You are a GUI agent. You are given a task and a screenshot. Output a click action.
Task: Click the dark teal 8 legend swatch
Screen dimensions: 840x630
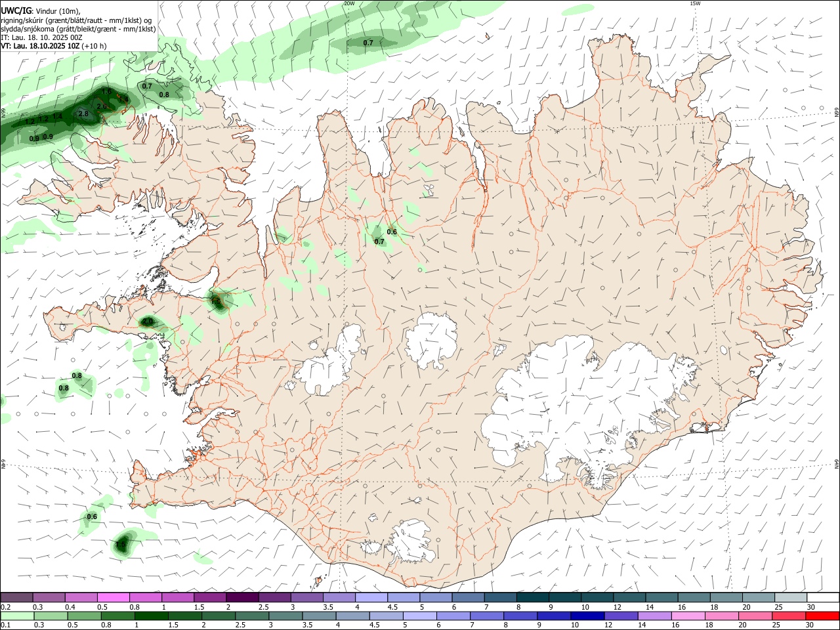tap(533, 597)
